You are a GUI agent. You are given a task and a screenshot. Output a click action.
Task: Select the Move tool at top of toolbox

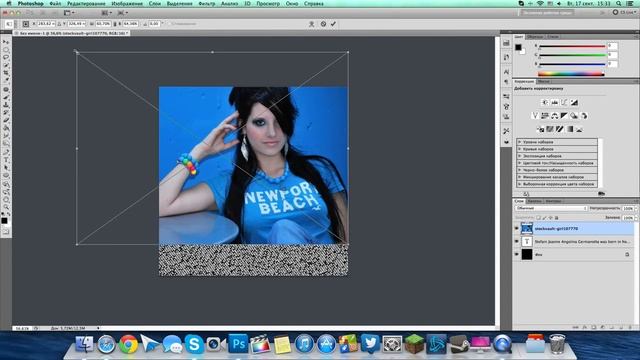(6, 42)
